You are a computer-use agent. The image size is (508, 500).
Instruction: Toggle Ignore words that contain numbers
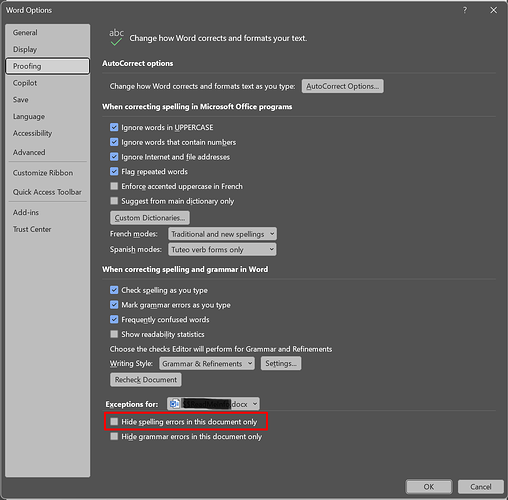tap(114, 142)
